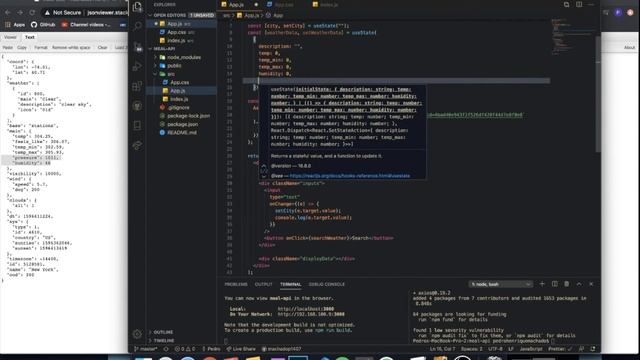640x360 pixels.
Task: Open the Output panel tab
Action: 263,284
